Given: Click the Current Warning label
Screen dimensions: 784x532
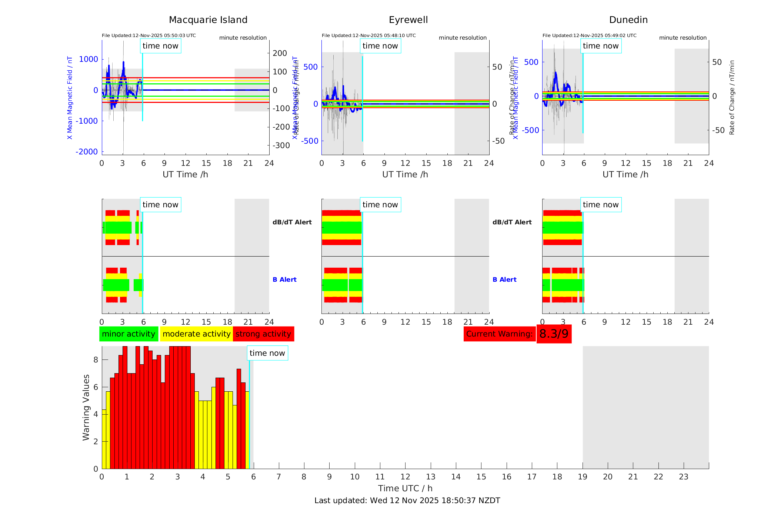Looking at the screenshot, I should pos(499,334).
